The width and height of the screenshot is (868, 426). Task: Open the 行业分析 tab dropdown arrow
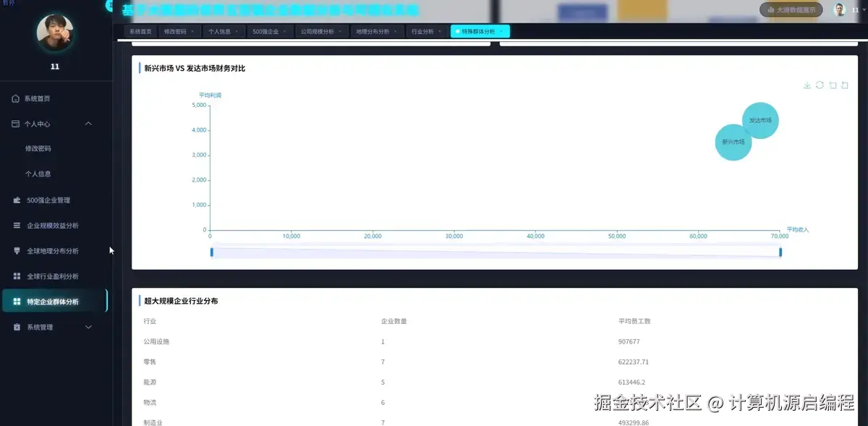440,32
